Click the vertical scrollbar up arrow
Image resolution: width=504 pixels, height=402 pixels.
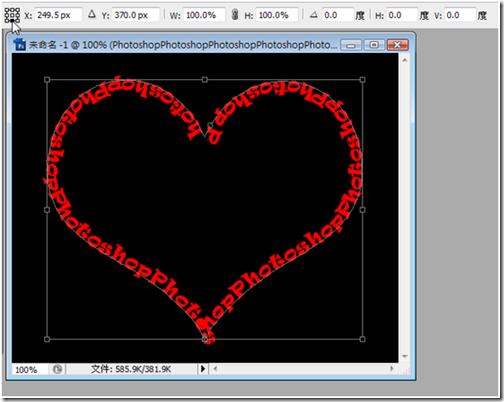click(405, 60)
